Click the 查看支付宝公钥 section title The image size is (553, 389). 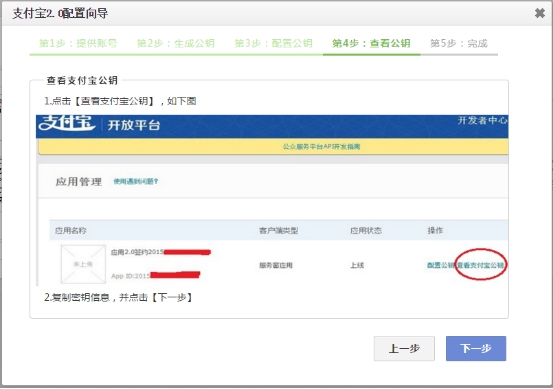pyautogui.click(x=82, y=80)
